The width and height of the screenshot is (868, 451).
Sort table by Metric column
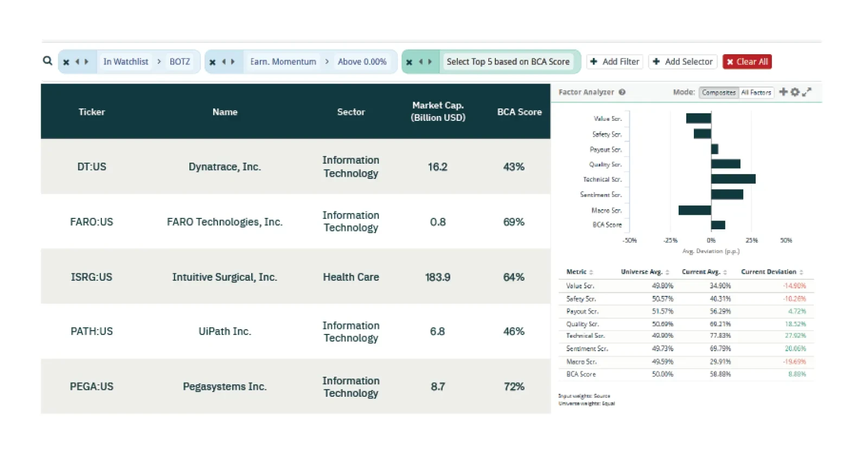pos(579,272)
